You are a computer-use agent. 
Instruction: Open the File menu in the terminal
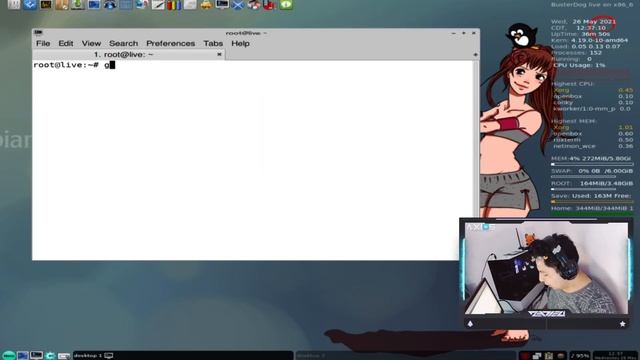click(x=43, y=43)
